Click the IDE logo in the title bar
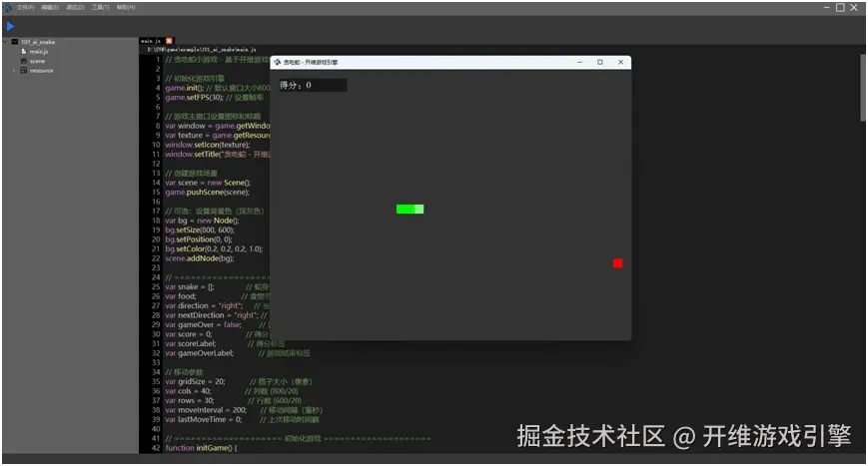The width and height of the screenshot is (868, 466). (x=8, y=7)
